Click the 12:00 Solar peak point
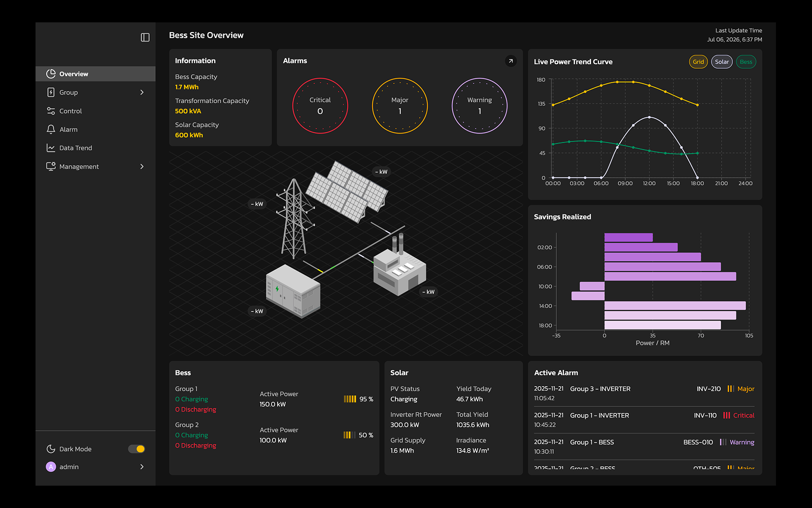The image size is (812, 508). pyautogui.click(x=649, y=117)
